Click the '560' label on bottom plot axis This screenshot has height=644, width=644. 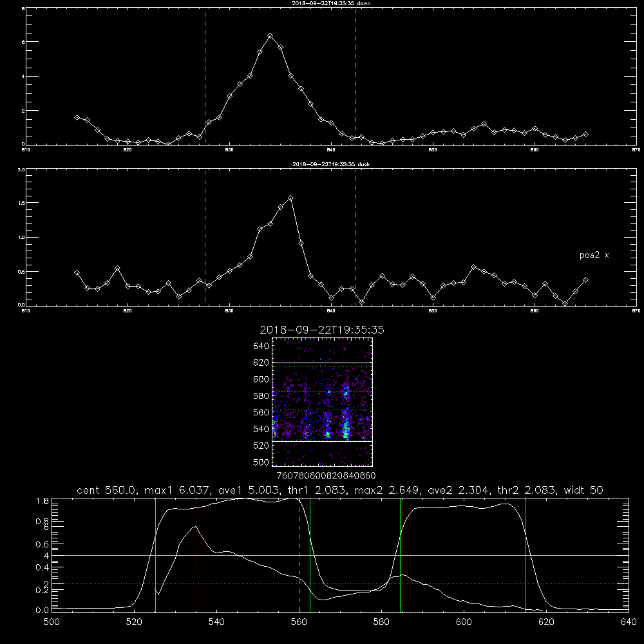tap(299, 621)
